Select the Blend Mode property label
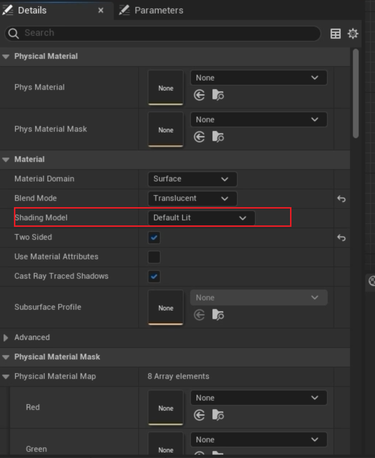This screenshot has height=458, width=375. pos(35,198)
